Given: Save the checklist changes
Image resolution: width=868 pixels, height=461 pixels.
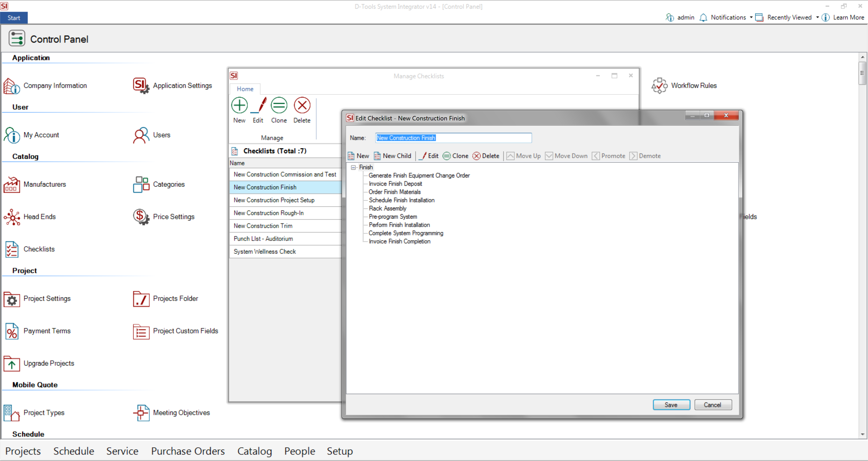Looking at the screenshot, I should [671, 405].
